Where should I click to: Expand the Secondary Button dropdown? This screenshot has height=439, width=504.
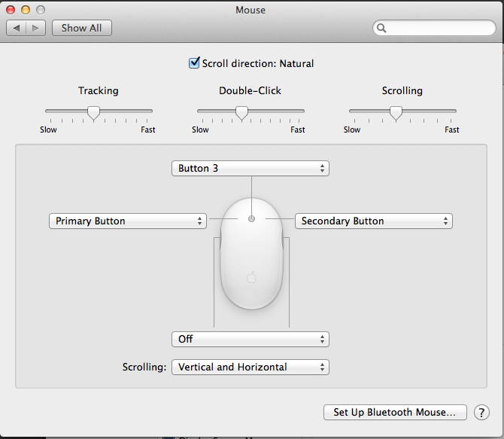(373, 221)
